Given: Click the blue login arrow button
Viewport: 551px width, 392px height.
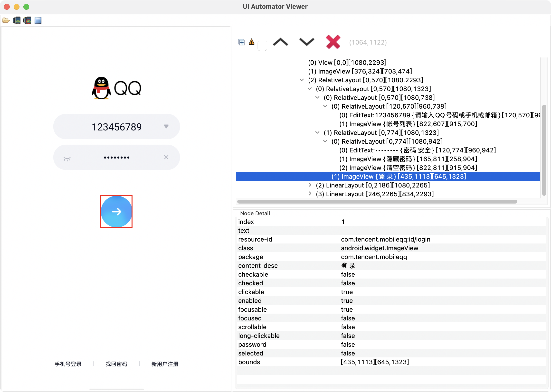Looking at the screenshot, I should coord(116,212).
